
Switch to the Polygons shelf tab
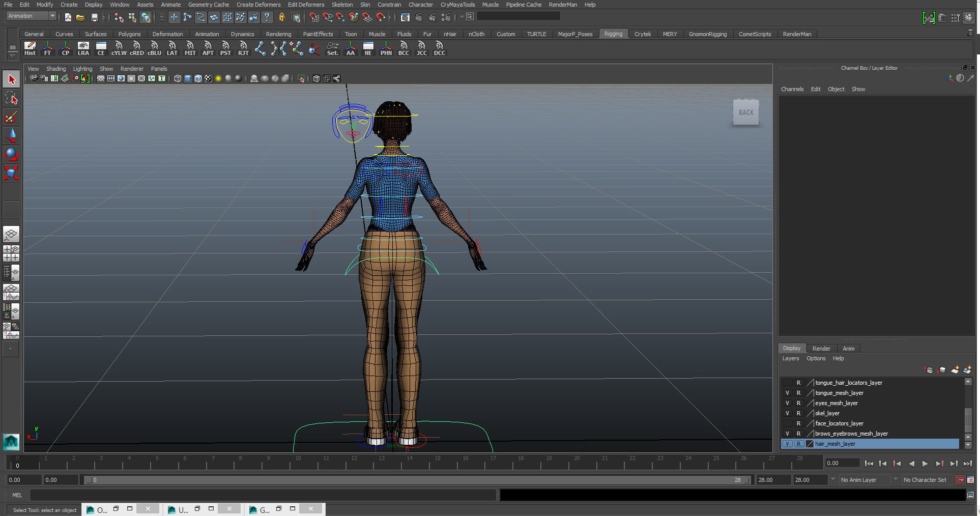point(129,34)
